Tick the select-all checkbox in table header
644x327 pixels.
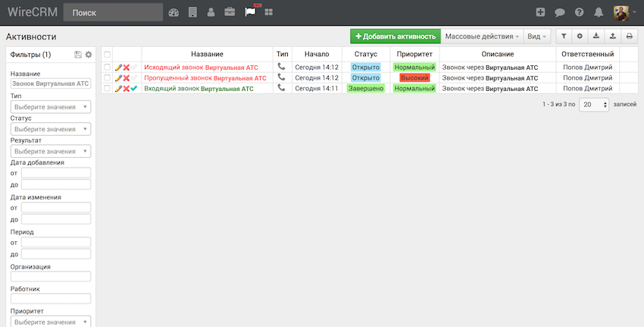pyautogui.click(x=108, y=55)
